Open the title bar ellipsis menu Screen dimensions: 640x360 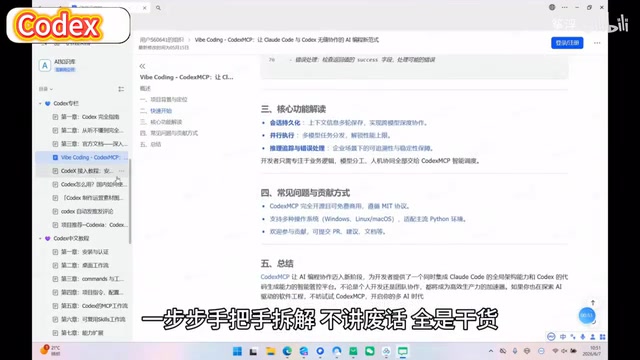tap(564, 7)
